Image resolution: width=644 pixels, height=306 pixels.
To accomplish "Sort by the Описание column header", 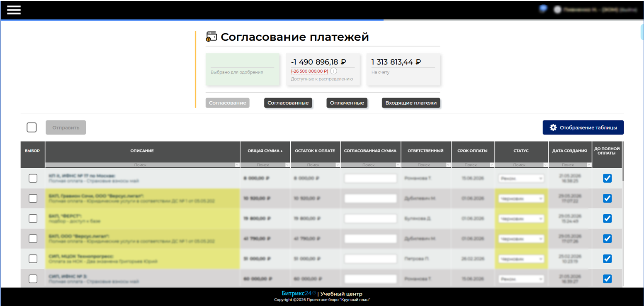I will pos(142,151).
